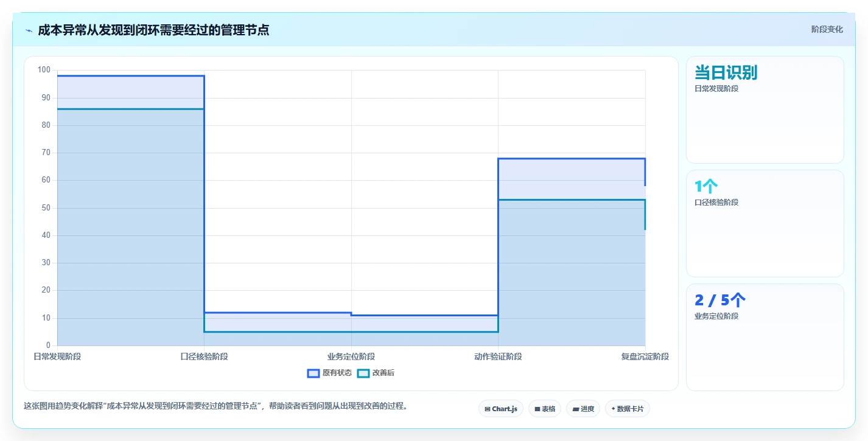Open the 2 / 5个 业务定位阶段 card

pos(765,337)
